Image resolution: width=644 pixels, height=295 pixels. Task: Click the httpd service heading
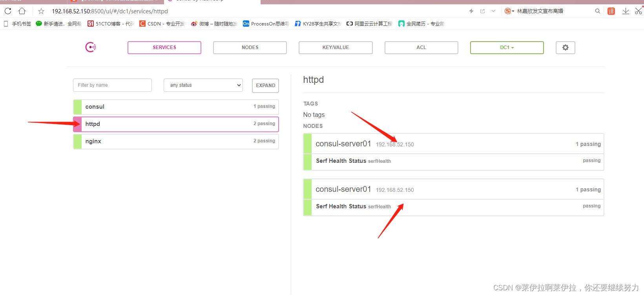point(314,80)
